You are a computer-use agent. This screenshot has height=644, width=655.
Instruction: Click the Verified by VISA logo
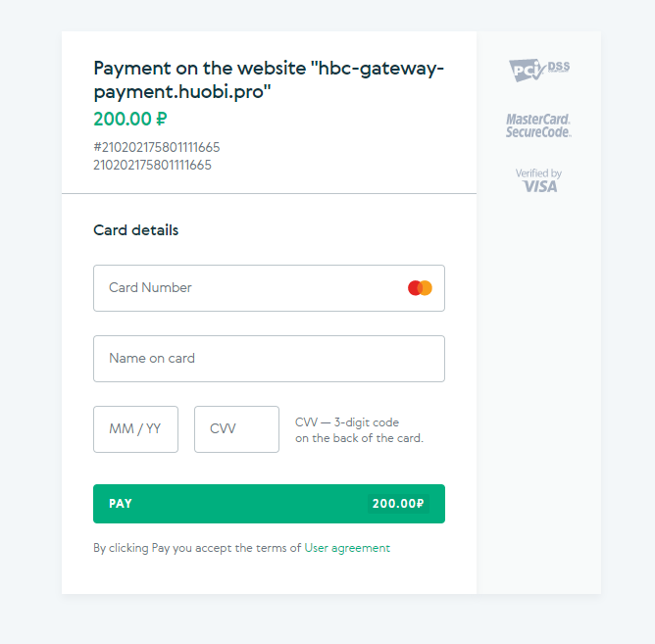[x=538, y=180]
